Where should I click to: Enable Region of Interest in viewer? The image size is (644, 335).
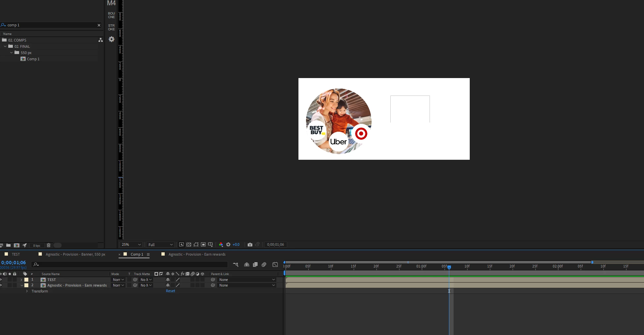[203, 245]
